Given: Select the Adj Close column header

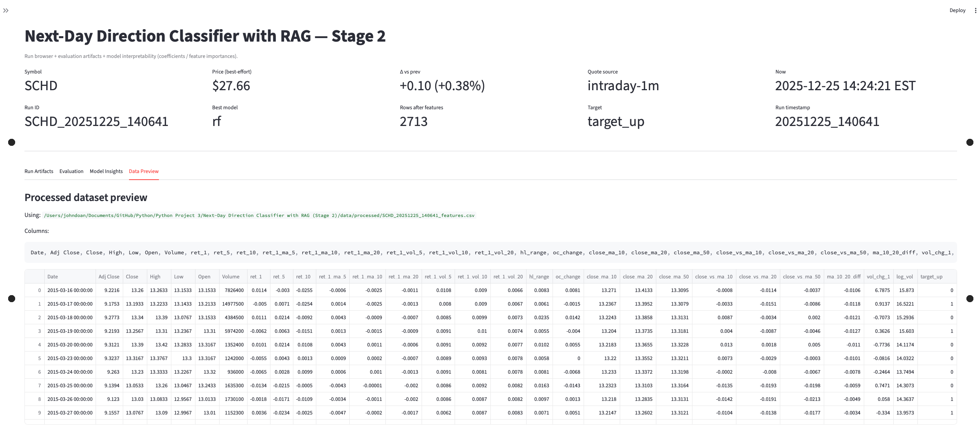Looking at the screenshot, I should click(109, 276).
